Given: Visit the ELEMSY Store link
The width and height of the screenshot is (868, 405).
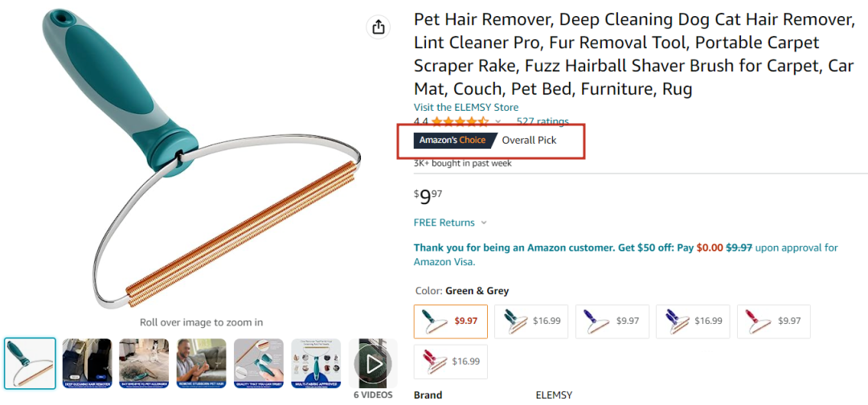Looking at the screenshot, I should [465, 108].
